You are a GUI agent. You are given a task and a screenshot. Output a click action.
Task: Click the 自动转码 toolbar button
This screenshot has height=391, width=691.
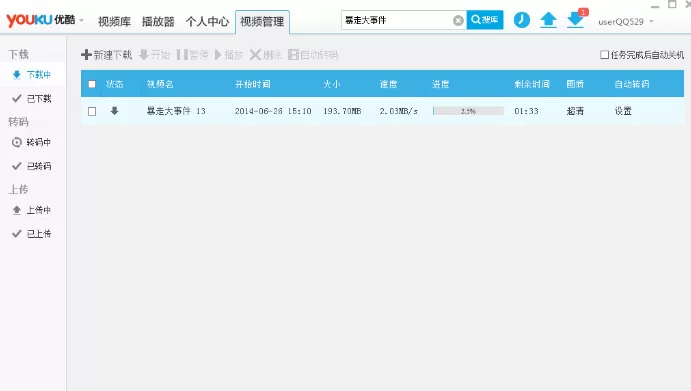click(x=313, y=55)
